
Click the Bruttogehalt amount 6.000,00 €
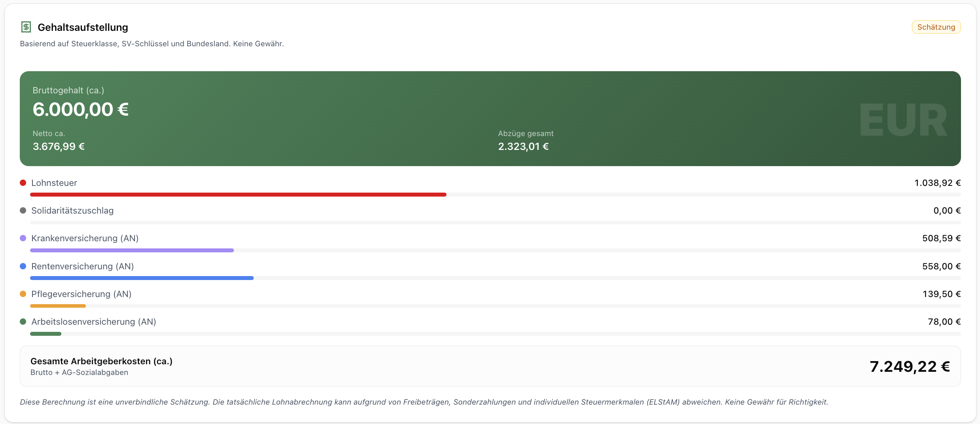(x=81, y=110)
